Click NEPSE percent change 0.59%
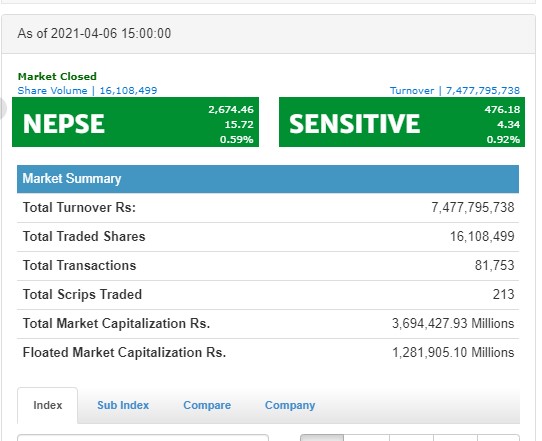 [x=236, y=140]
